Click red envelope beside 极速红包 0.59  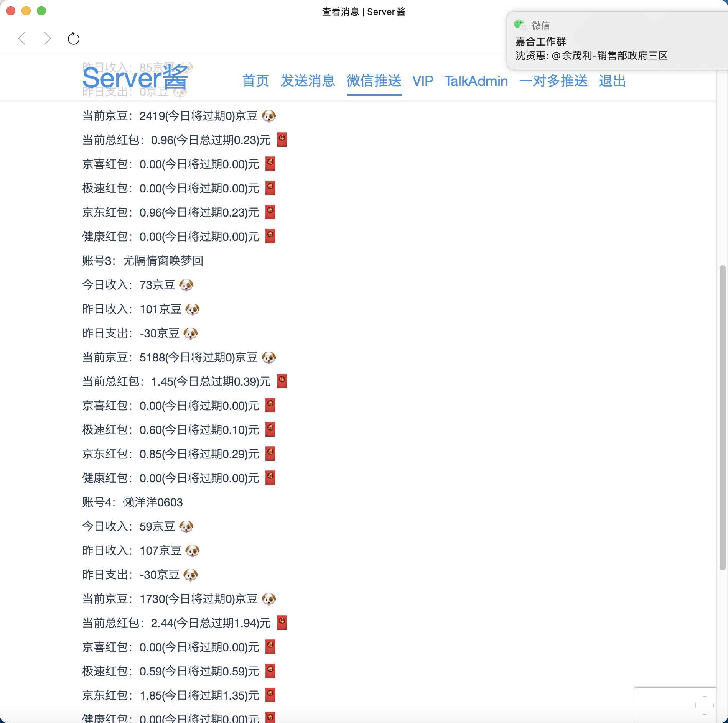tap(270, 671)
